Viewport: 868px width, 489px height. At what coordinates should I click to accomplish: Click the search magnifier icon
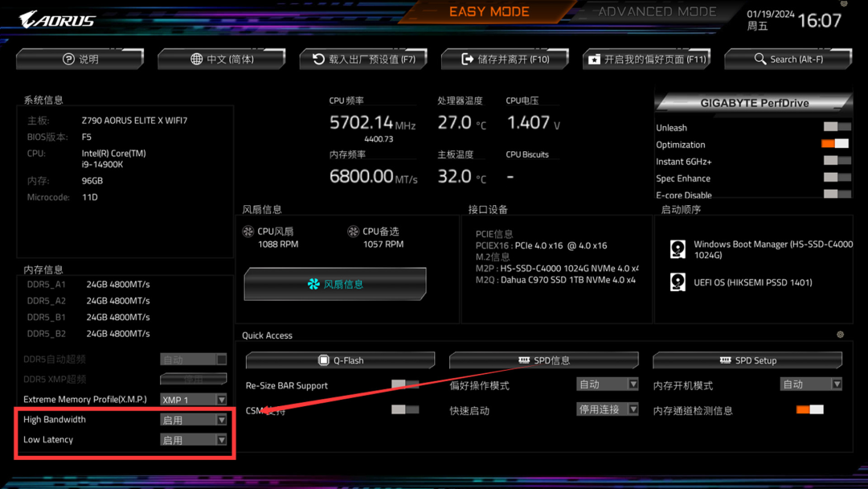point(760,59)
